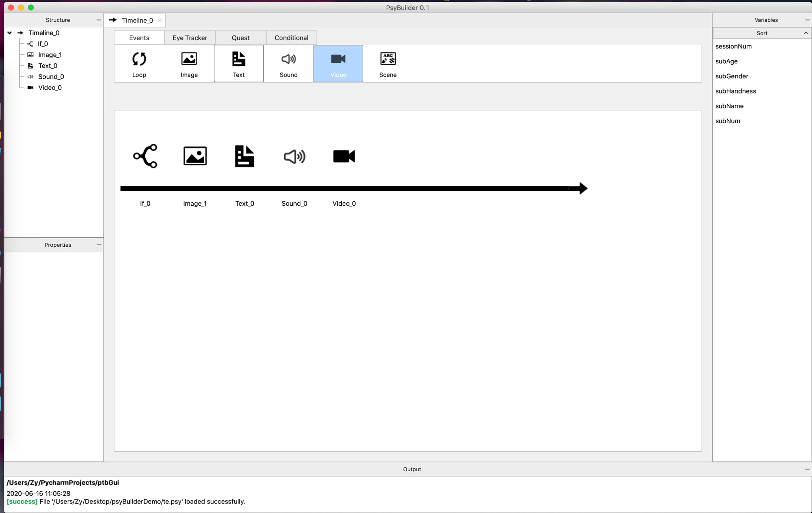This screenshot has height=513, width=812.
Task: Choose the Text event tool
Action: pos(238,63)
